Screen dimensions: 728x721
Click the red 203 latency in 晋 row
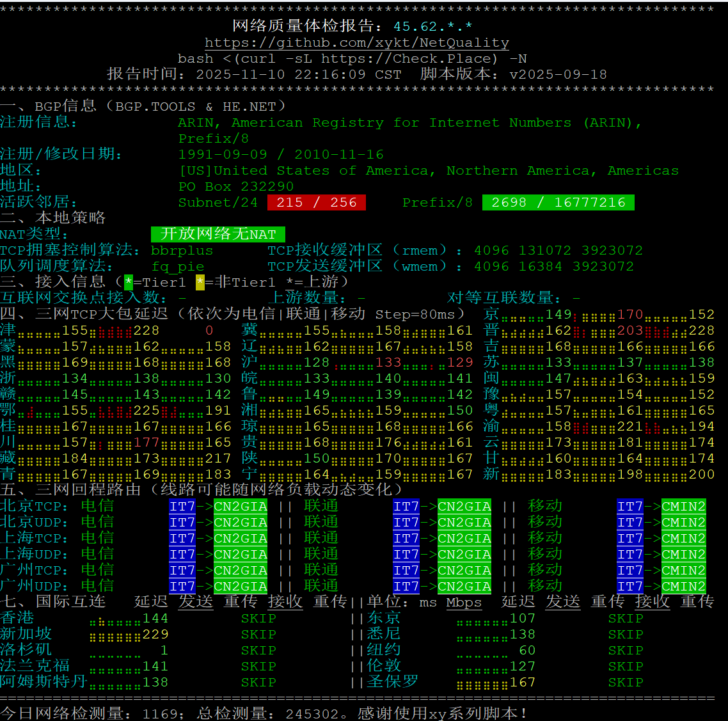(x=629, y=331)
